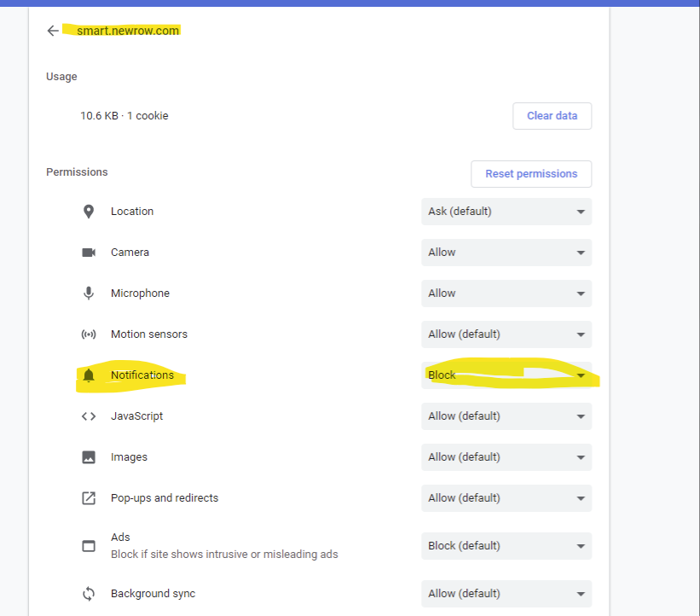Click the Background sync icon
Screen dimensions: 700x616
tap(89, 594)
